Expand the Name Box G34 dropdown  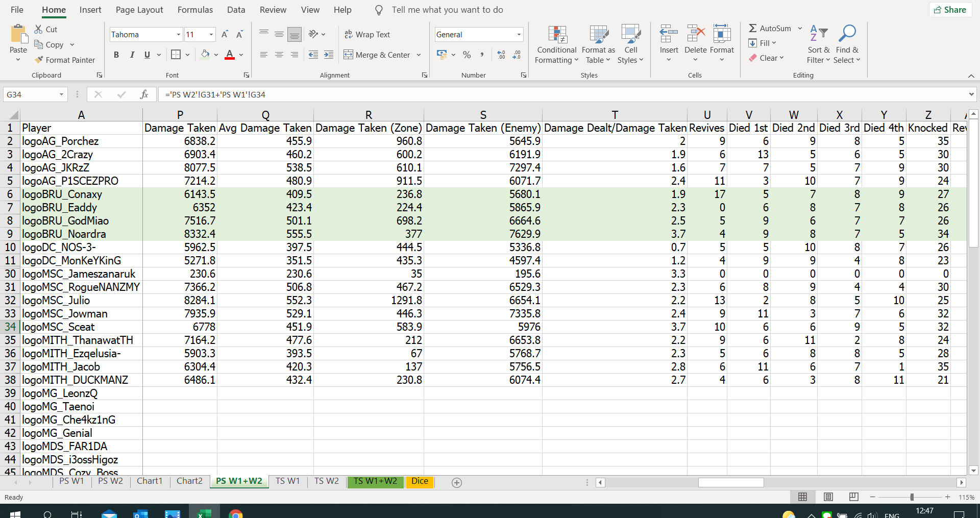[61, 94]
